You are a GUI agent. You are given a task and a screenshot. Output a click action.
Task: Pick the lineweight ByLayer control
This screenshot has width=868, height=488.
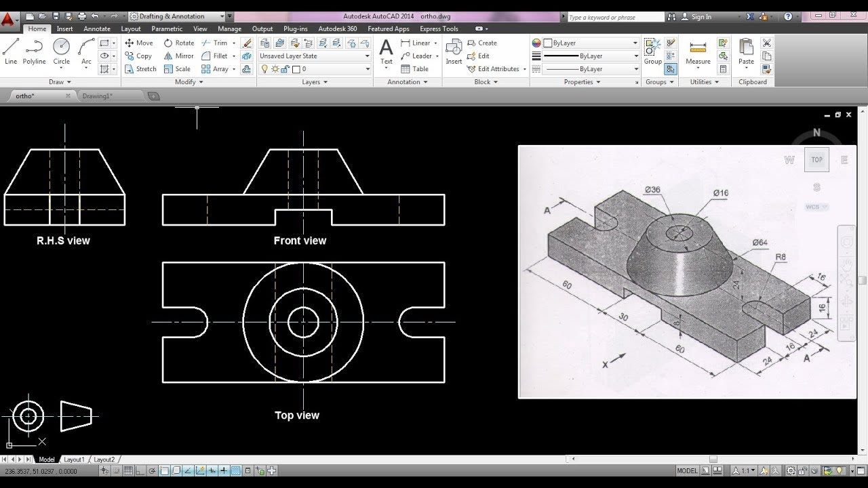(587, 56)
